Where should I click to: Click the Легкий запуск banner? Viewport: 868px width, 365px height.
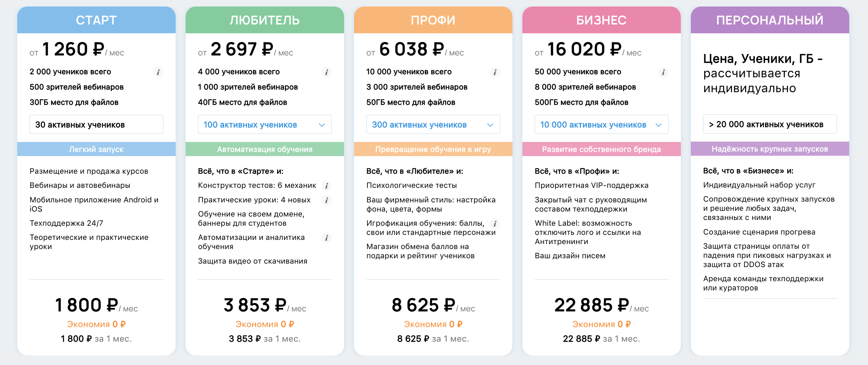pyautogui.click(x=96, y=149)
